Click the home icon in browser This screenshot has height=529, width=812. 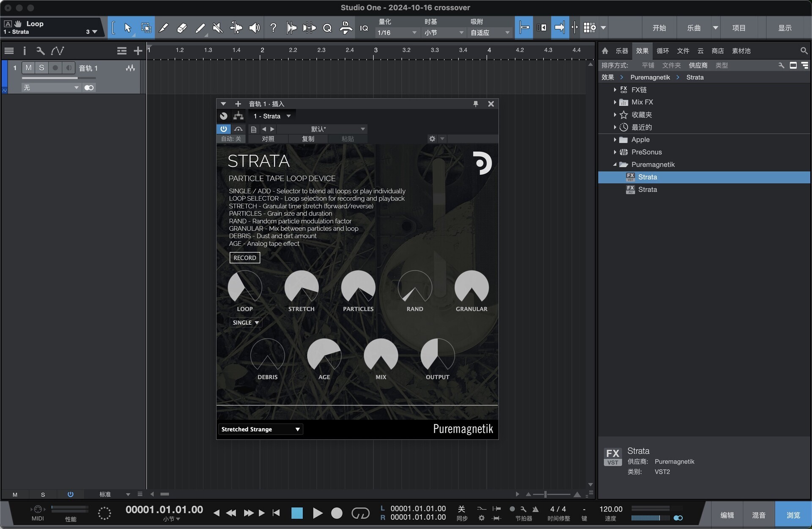click(x=605, y=51)
